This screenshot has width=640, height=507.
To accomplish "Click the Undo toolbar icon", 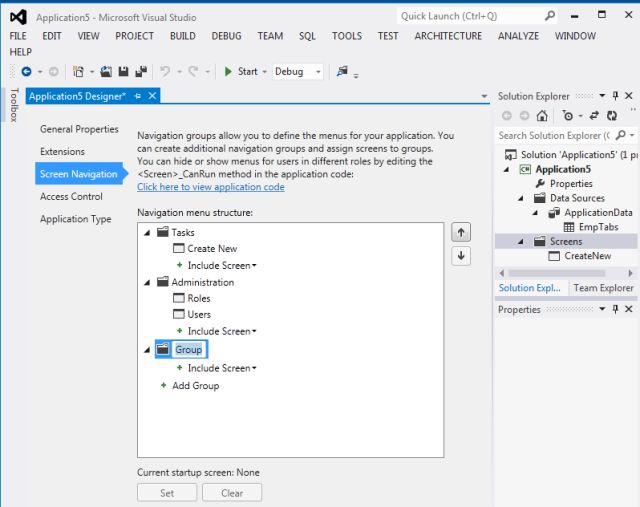I will [165, 72].
